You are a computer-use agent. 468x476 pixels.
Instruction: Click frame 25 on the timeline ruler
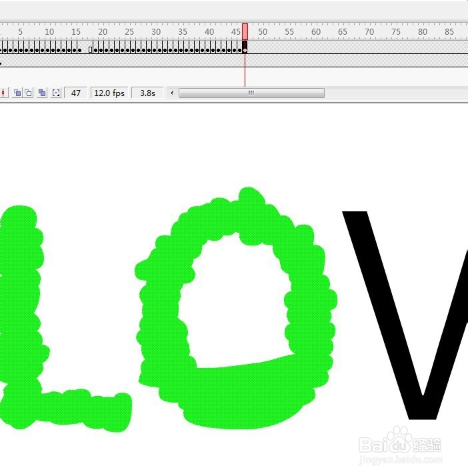pyautogui.click(x=128, y=31)
